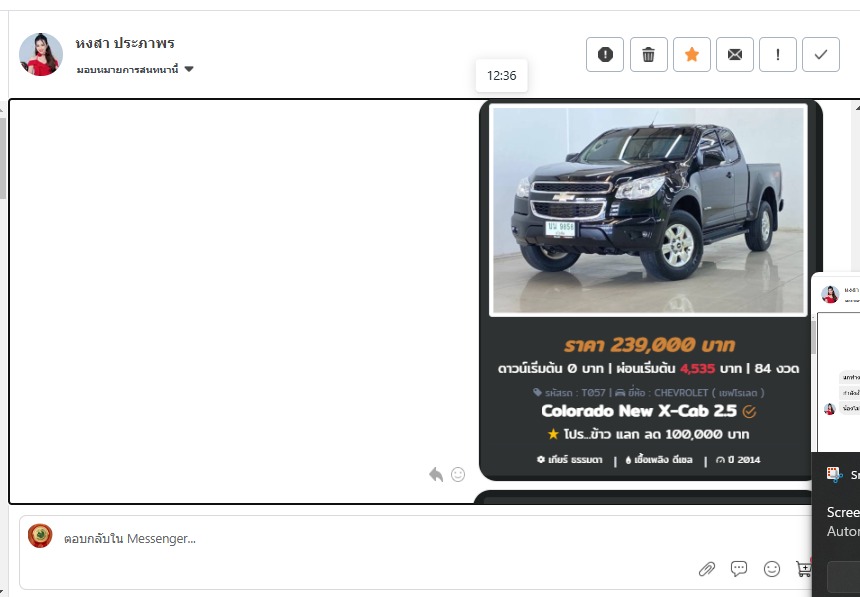Attach a file using paperclip icon
The image size is (860, 597).
(x=707, y=569)
